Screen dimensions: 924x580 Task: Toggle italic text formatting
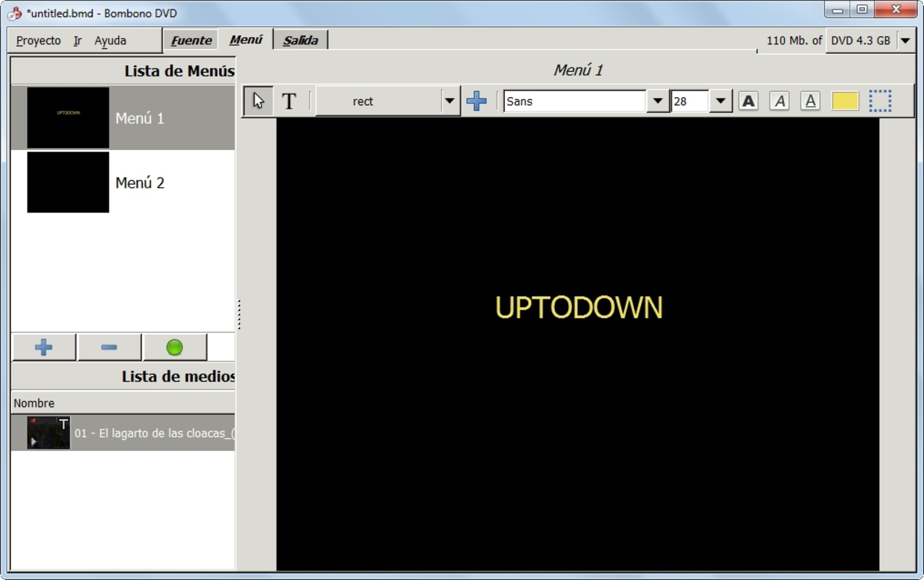[x=780, y=101]
